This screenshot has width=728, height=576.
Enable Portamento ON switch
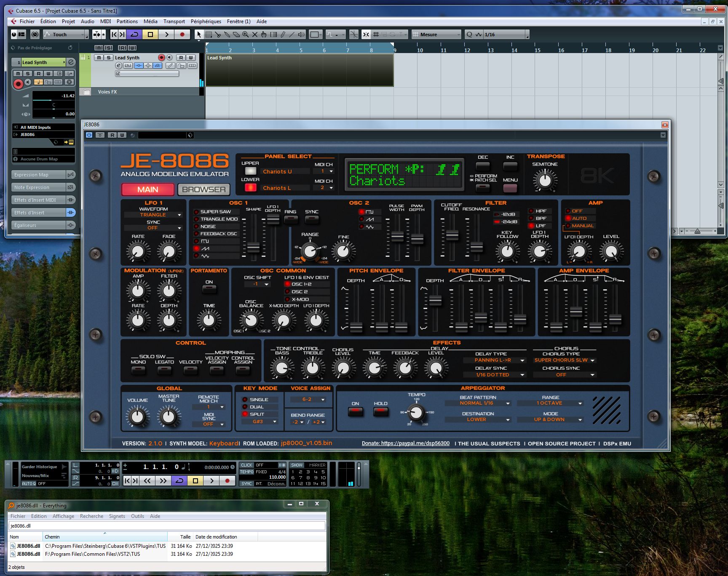[x=209, y=289]
